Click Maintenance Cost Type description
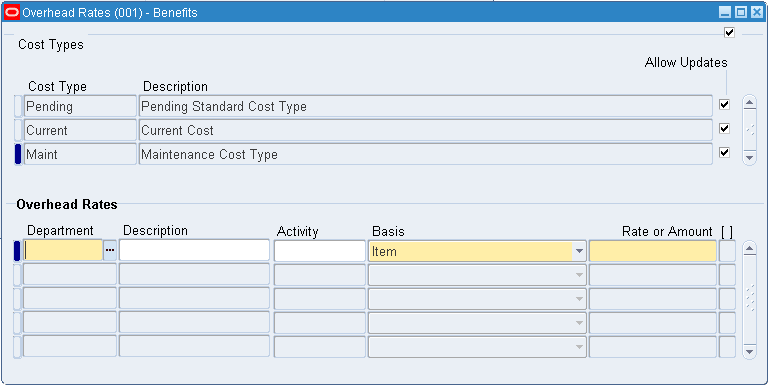768x385 pixels. (426, 154)
